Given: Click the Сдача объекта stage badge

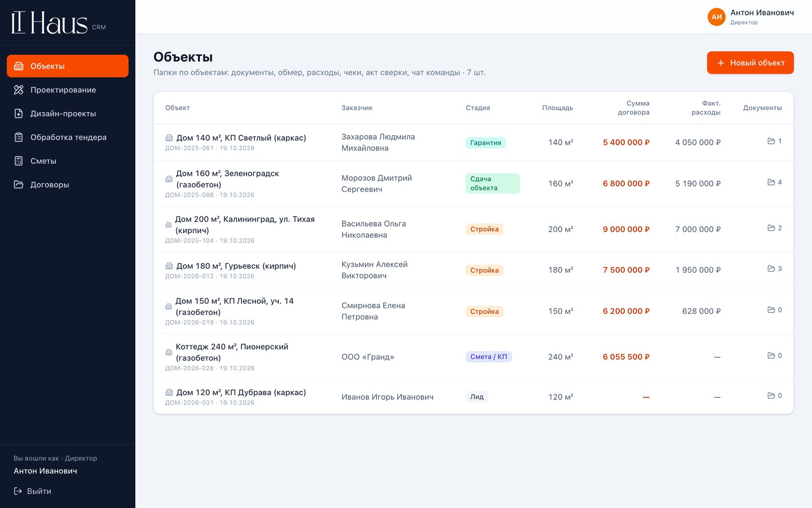Looking at the screenshot, I should [492, 183].
